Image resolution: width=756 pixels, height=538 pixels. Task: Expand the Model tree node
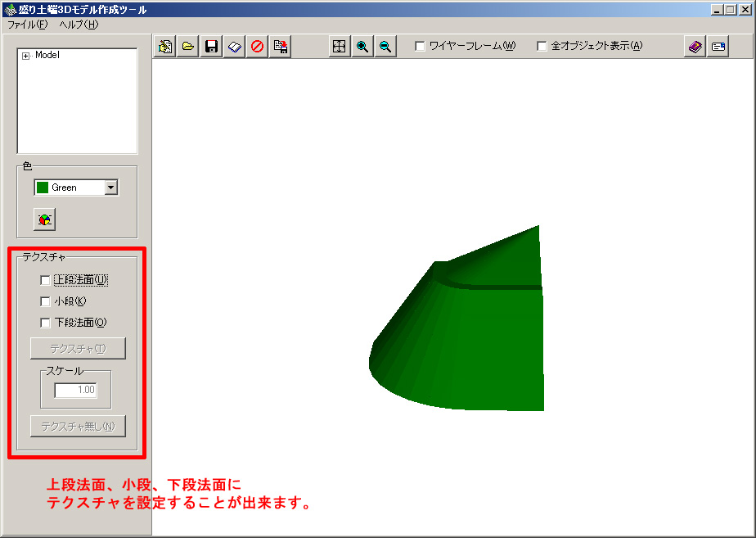point(25,56)
